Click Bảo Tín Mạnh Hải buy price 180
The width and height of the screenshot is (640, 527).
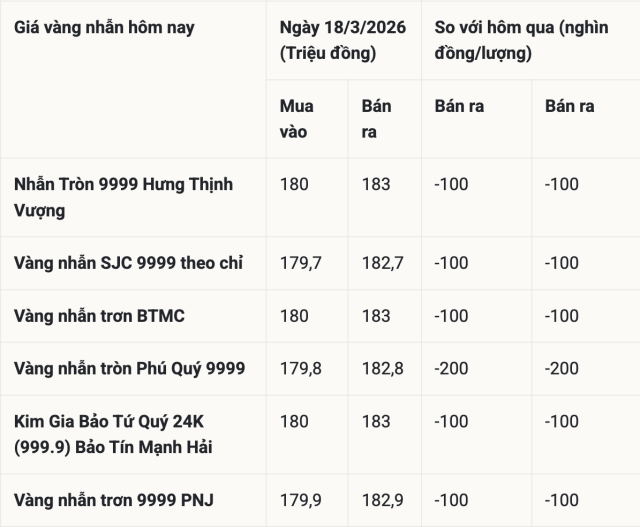tap(295, 422)
